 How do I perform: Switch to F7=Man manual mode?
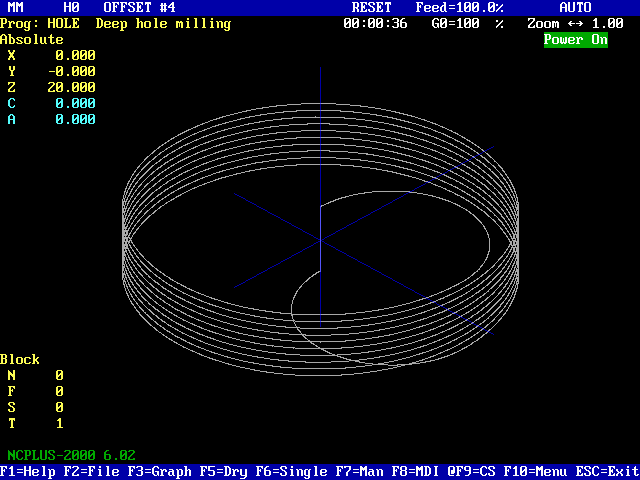(360, 472)
